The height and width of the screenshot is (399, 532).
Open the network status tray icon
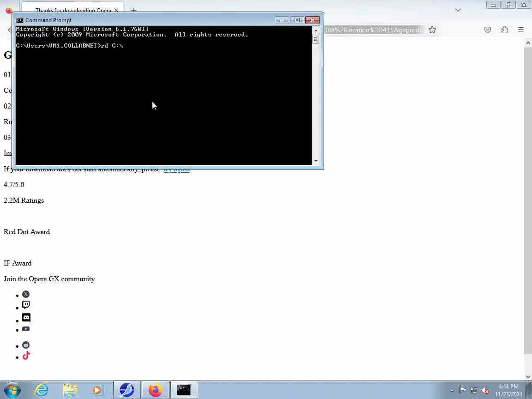(x=474, y=391)
